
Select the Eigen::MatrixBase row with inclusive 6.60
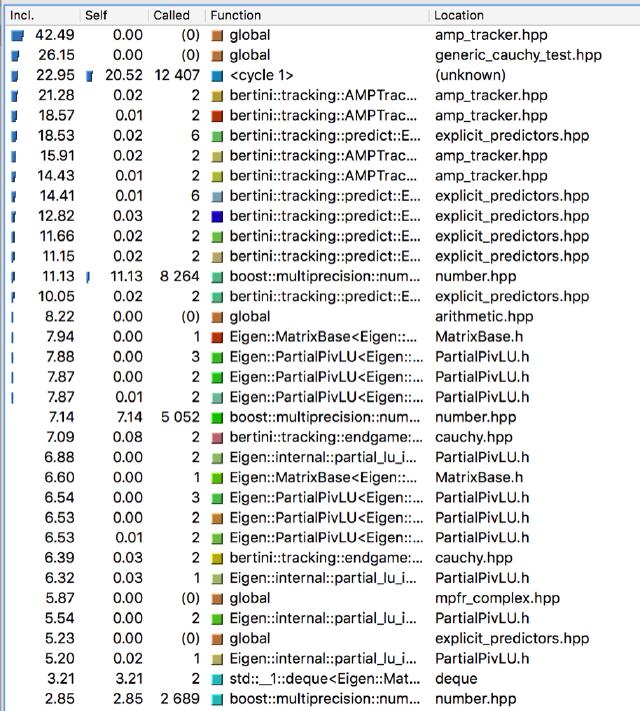click(322, 477)
